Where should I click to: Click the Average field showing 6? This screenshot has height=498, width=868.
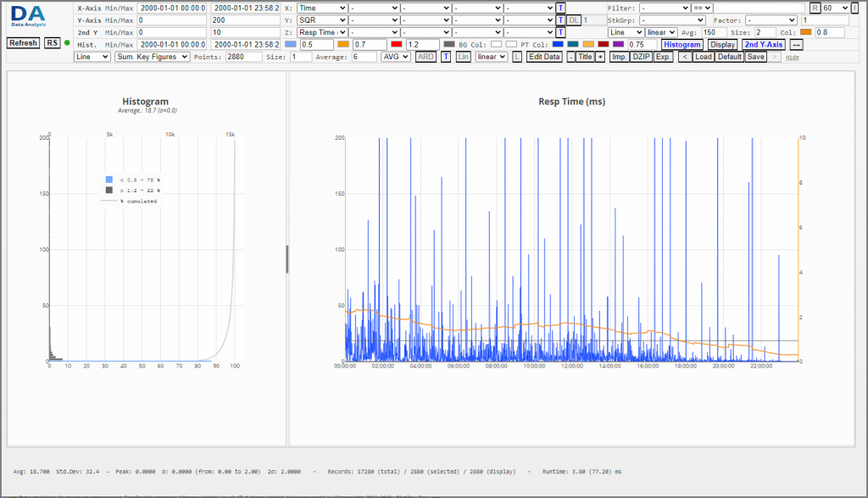364,57
